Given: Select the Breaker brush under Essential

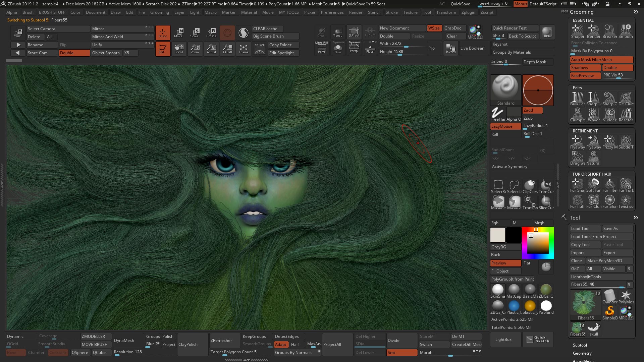Looking at the screenshot, I should (609, 29).
